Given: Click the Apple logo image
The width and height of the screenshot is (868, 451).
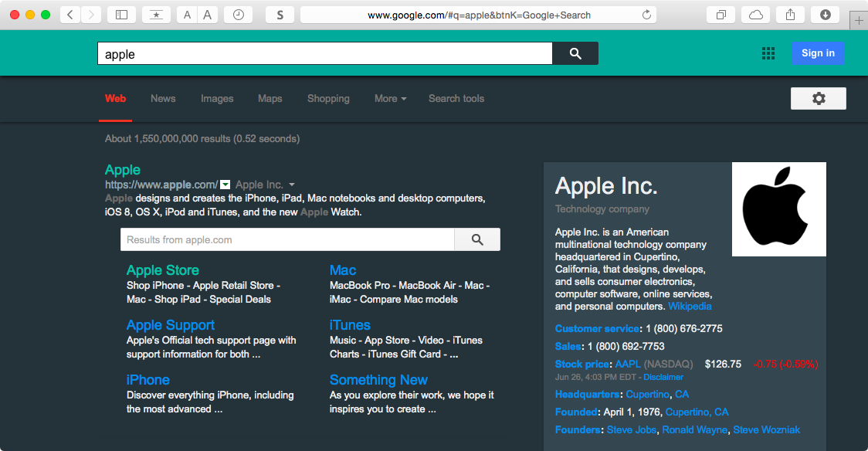Looking at the screenshot, I should coord(779,209).
